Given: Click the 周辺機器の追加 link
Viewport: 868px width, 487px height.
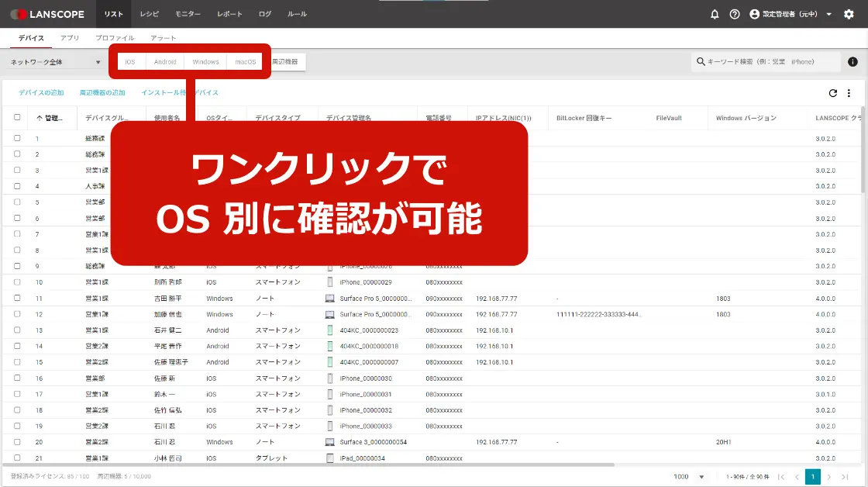Looking at the screenshot, I should (x=102, y=93).
